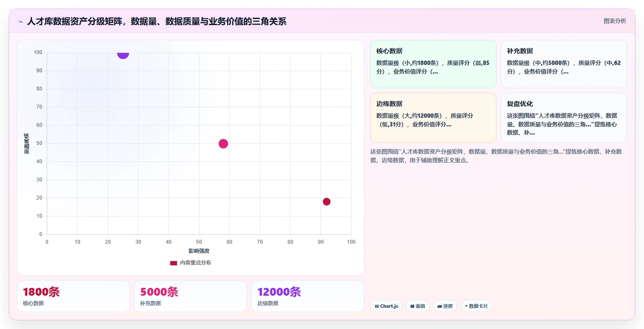Click the red legend color swatch
644x329 pixels.
coord(173,263)
